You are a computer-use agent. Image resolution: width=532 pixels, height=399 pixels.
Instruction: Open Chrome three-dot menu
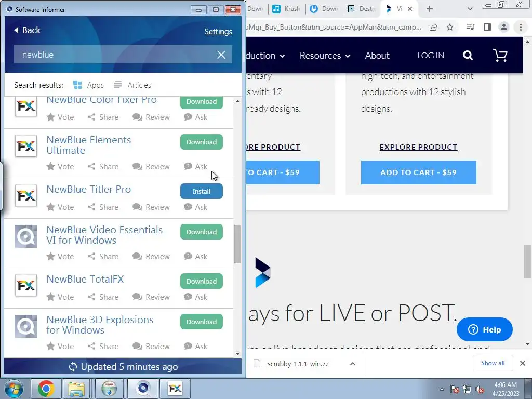521,27
